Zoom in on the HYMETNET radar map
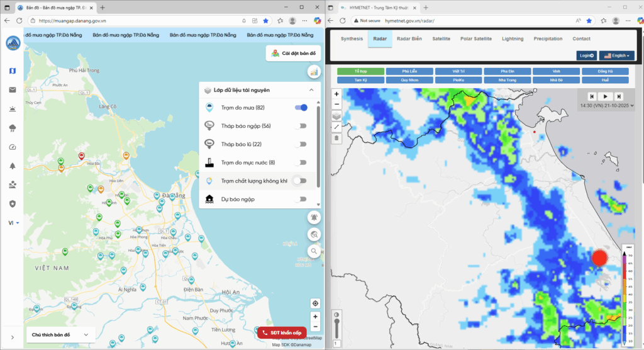This screenshot has width=644, height=350. (x=336, y=94)
